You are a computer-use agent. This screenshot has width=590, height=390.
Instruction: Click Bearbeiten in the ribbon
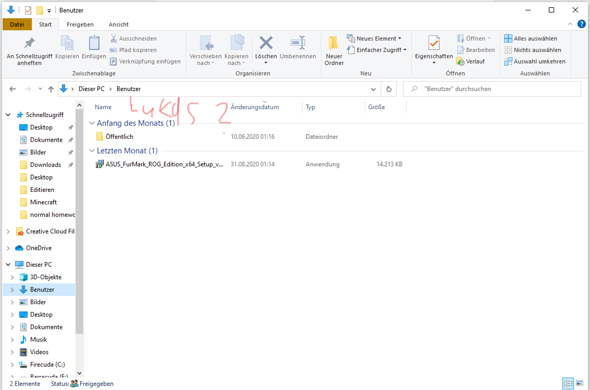click(476, 50)
